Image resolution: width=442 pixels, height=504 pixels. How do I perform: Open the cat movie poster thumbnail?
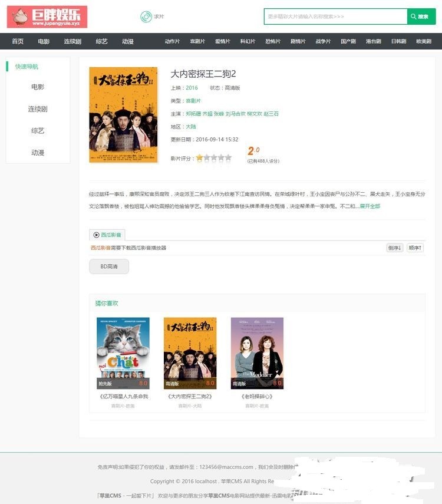click(x=123, y=353)
